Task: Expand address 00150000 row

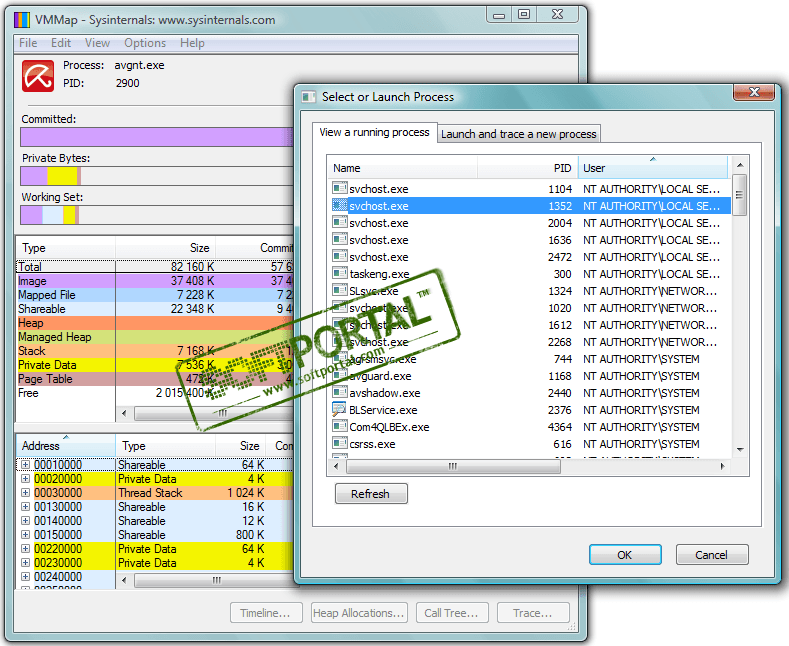Action: click(25, 535)
